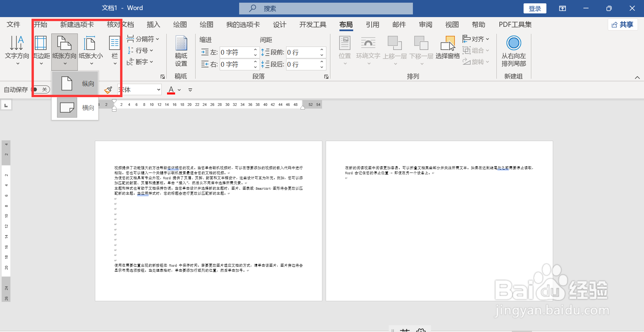Select Landscape (横向) orientation
Image resolution: width=644 pixels, height=332 pixels.
[x=75, y=108]
